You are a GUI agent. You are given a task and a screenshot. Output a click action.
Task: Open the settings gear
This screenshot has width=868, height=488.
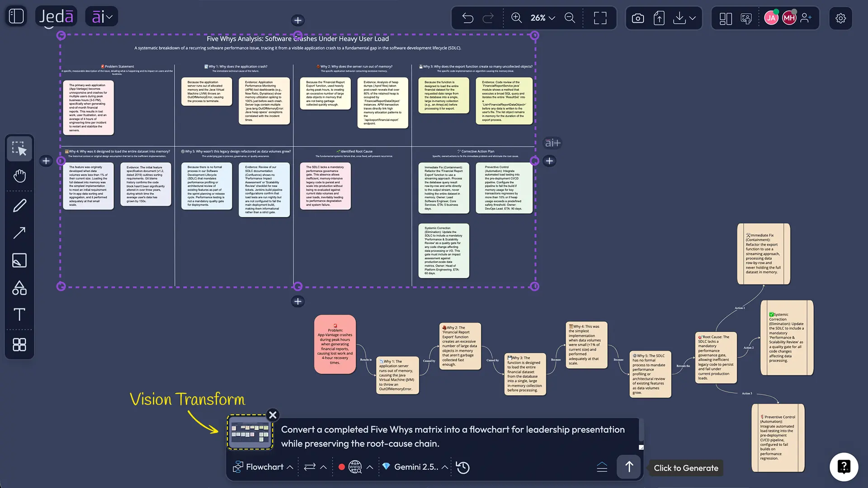coord(840,18)
